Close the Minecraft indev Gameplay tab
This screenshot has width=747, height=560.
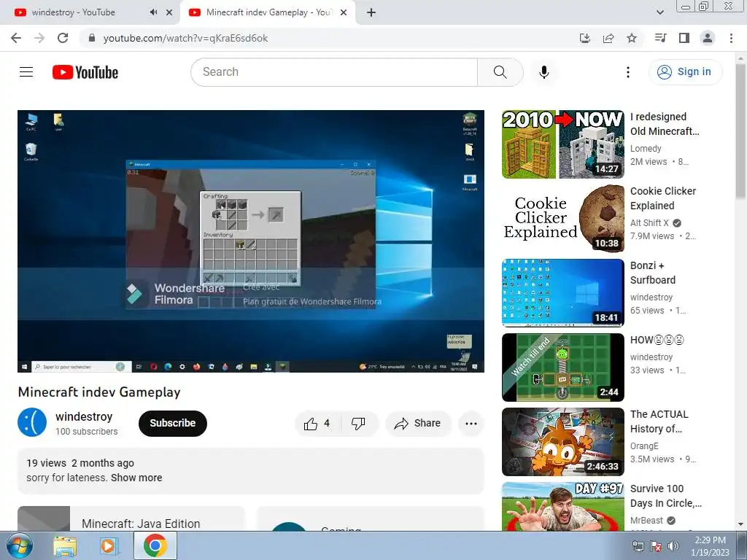(344, 12)
